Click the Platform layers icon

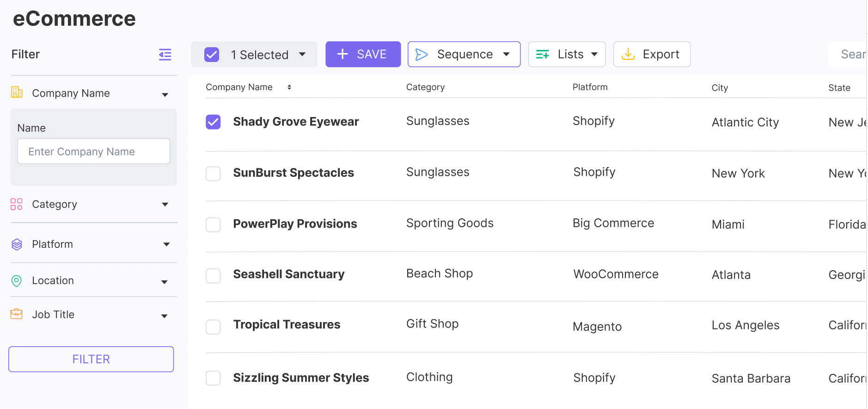coord(17,244)
